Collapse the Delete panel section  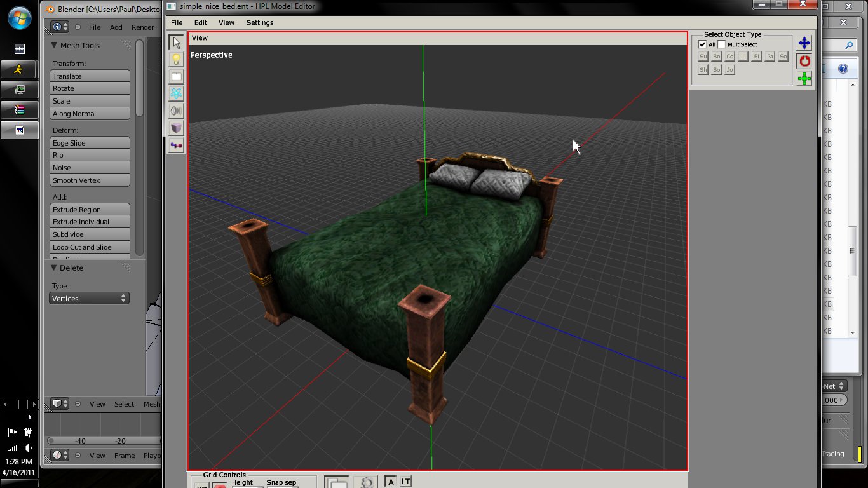55,268
